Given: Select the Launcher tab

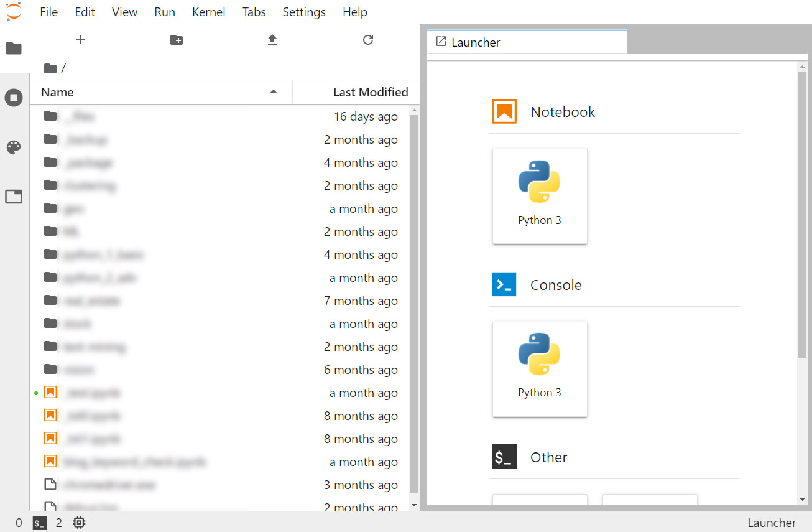Looking at the screenshot, I should pos(527,42).
